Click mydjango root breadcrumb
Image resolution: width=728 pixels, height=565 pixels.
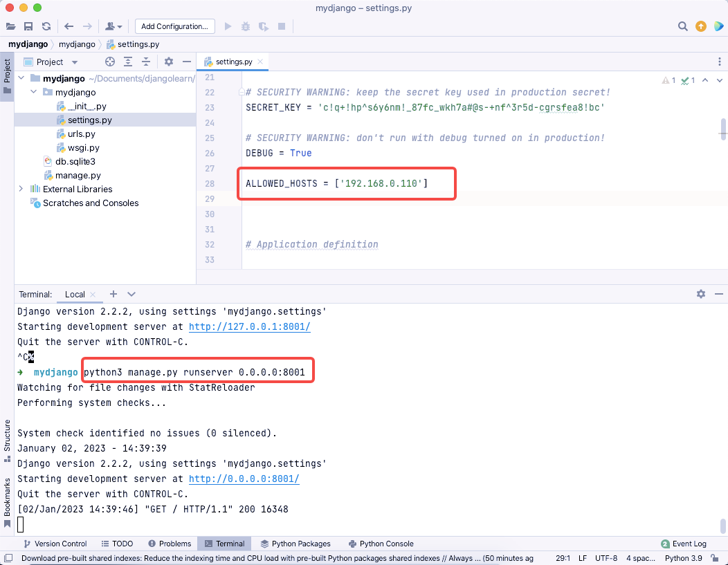coord(28,44)
